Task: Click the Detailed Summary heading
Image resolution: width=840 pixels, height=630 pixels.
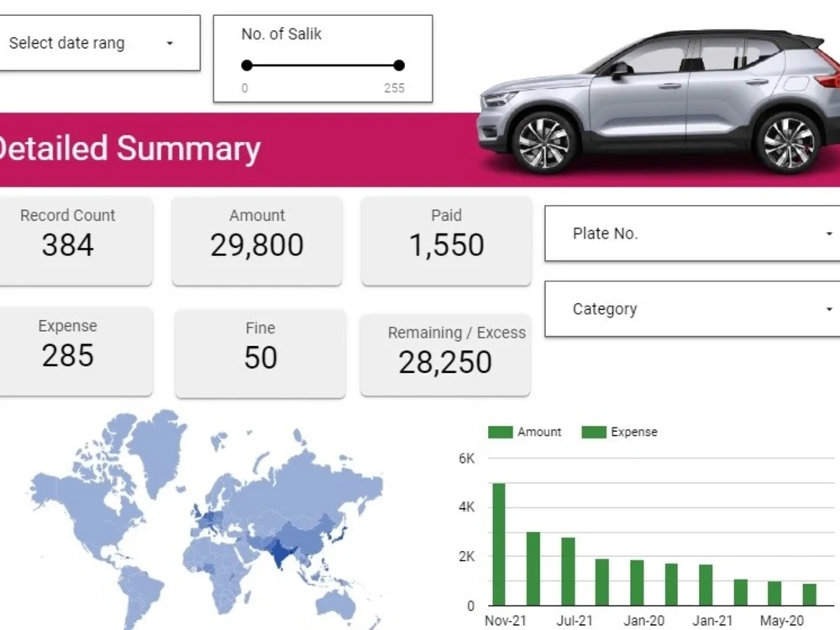Action: pyautogui.click(x=129, y=149)
